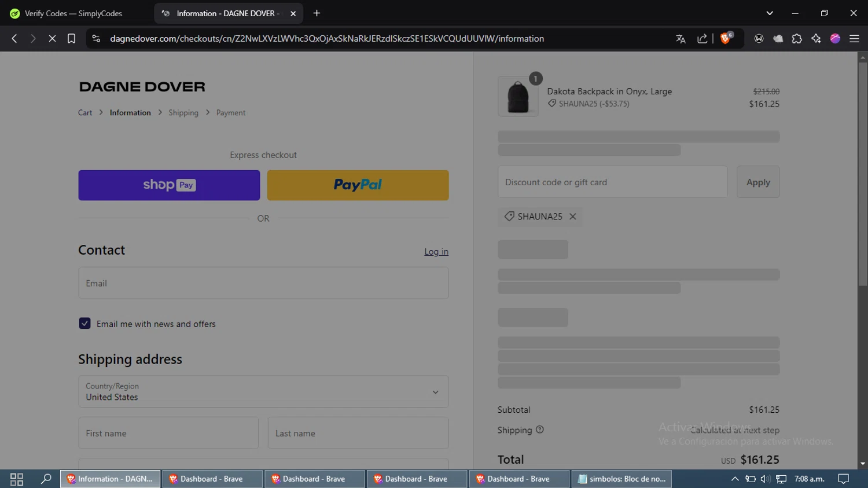Open the battery status tray icon
The width and height of the screenshot is (868, 488).
coord(751,479)
